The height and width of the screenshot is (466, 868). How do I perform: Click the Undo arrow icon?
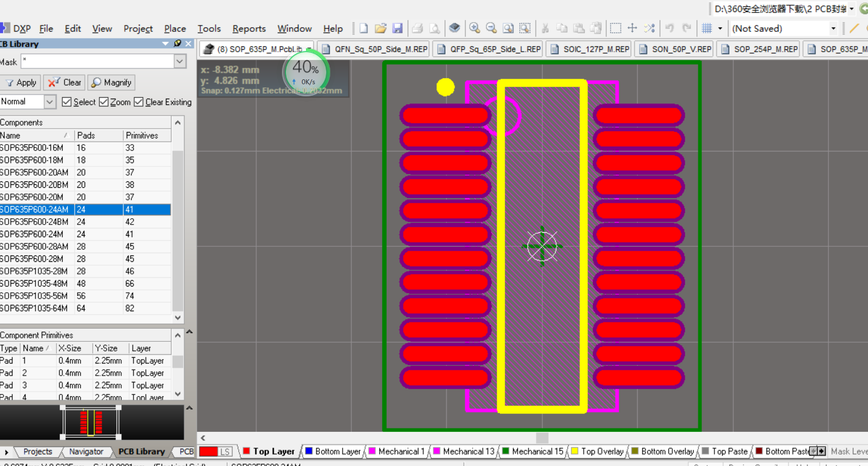point(670,28)
